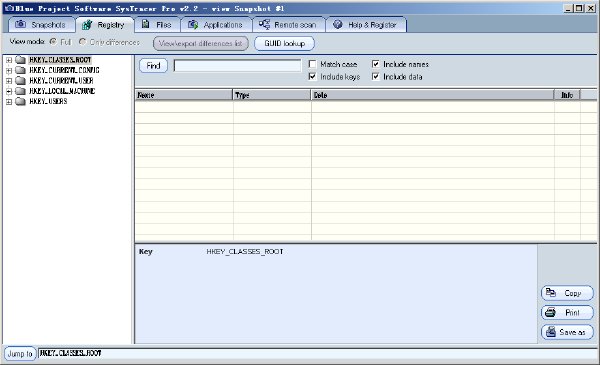The width and height of the screenshot is (600, 365).
Task: Click the HKEY_CLASSES_ROOT folder icon
Action: (20, 60)
